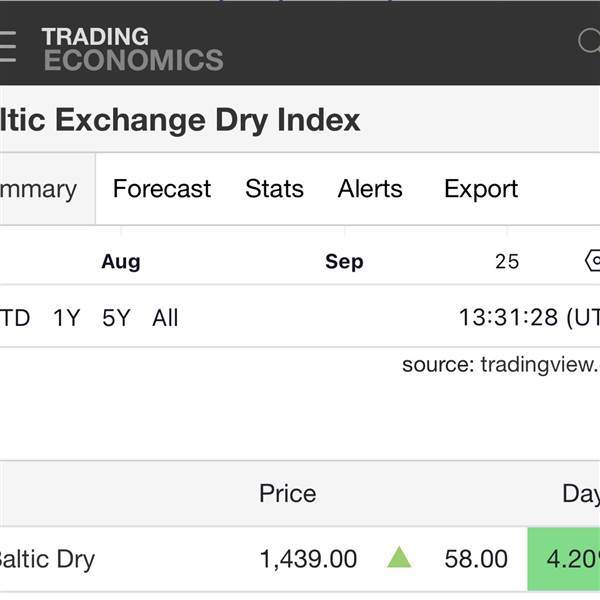This screenshot has height=600, width=600.
Task: Open search with the magnifier icon
Action: [590, 42]
